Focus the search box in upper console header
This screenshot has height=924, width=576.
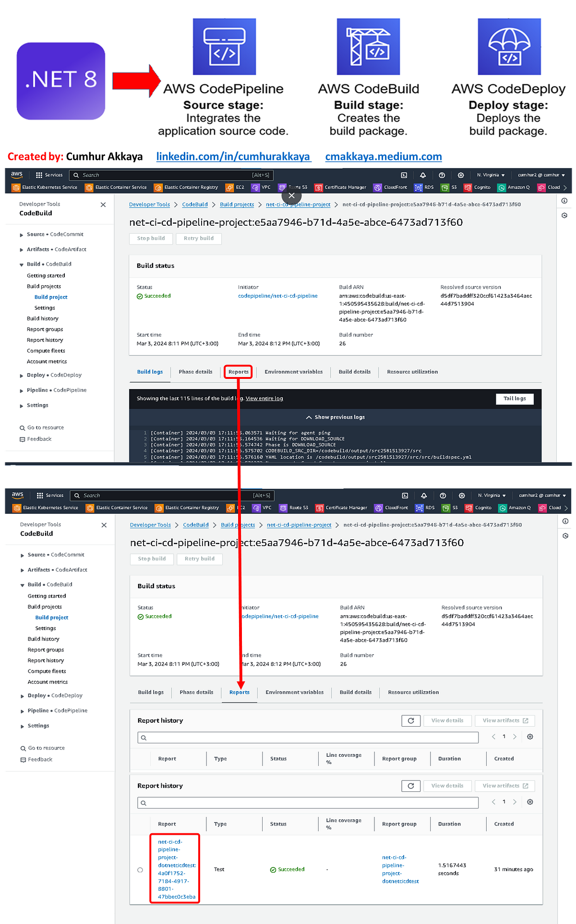pyautogui.click(x=171, y=175)
